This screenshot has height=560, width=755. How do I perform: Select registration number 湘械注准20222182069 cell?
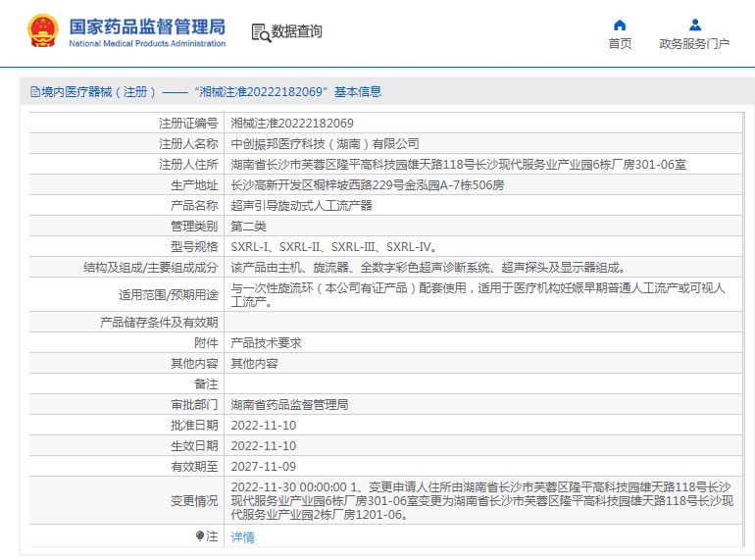pos(292,124)
